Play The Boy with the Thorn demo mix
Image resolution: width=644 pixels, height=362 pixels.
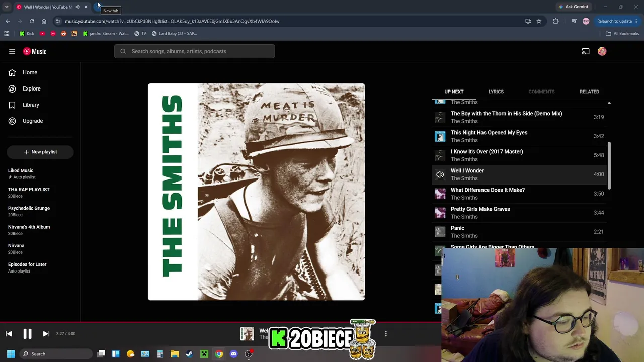click(519, 117)
